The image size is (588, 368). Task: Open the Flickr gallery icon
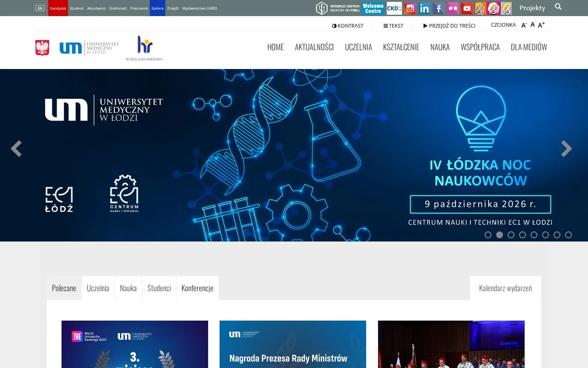(453, 8)
